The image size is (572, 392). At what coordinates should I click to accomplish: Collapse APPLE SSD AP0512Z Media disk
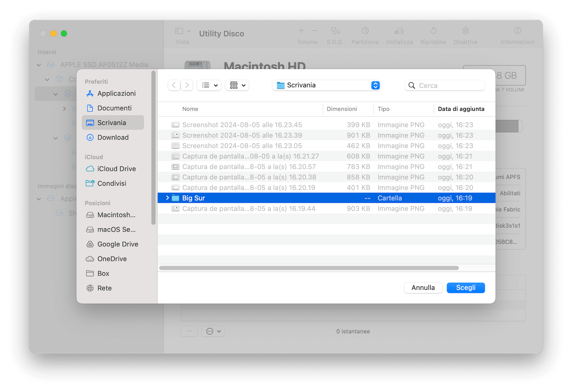point(39,65)
